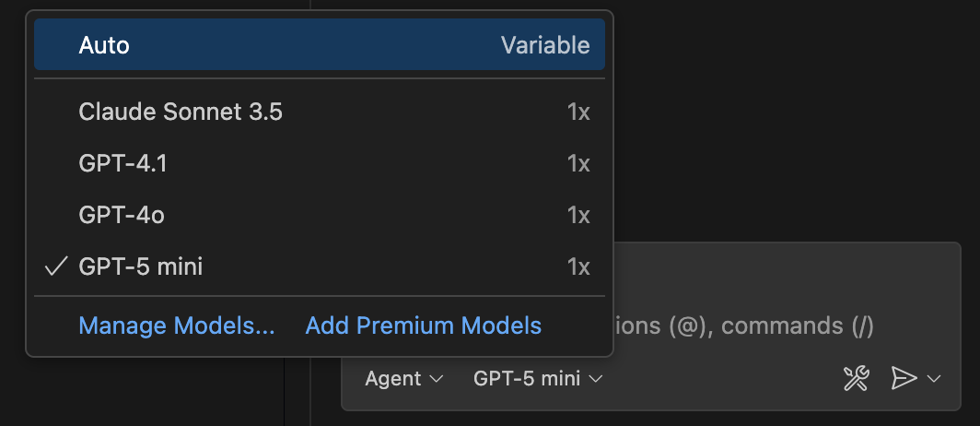The width and height of the screenshot is (980, 426).
Task: Open the Manage Models link
Action: [177, 325]
